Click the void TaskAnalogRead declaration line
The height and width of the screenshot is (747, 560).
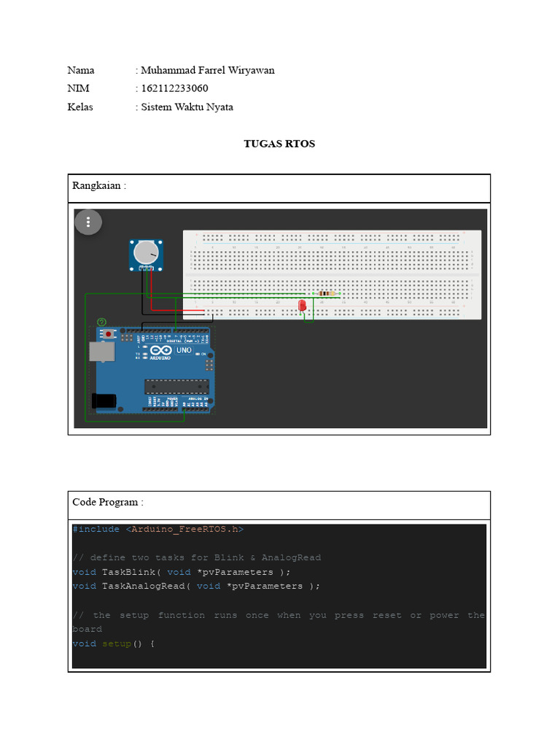point(196,586)
